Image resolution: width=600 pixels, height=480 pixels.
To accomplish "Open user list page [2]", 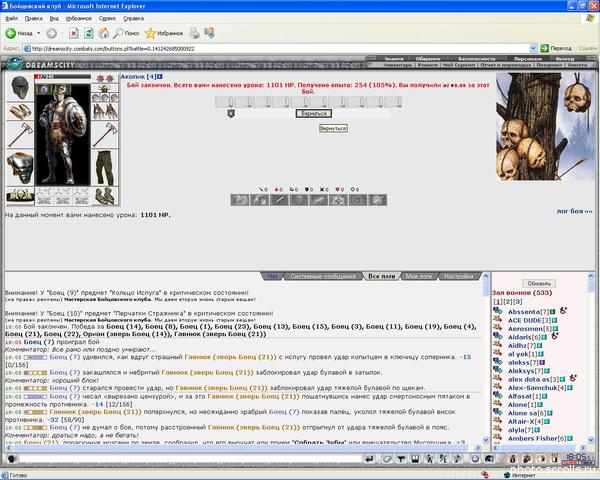I will [507, 302].
